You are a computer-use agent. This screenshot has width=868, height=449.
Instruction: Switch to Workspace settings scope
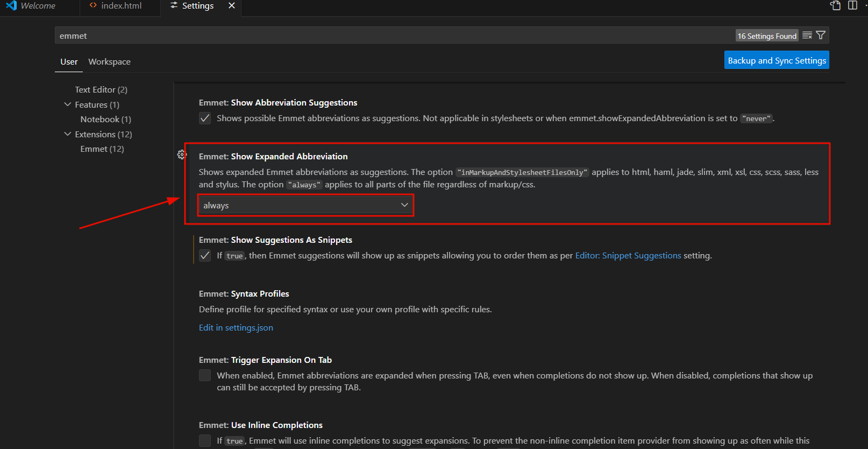point(109,61)
